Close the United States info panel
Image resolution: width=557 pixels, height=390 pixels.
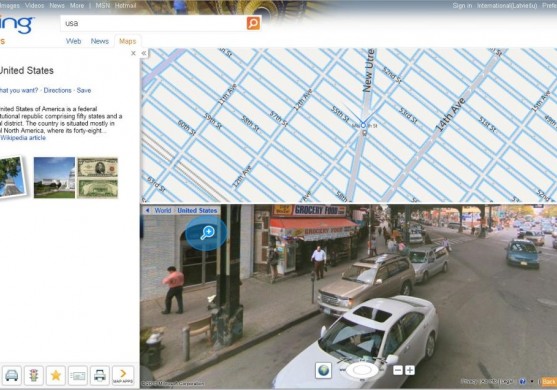click(133, 53)
